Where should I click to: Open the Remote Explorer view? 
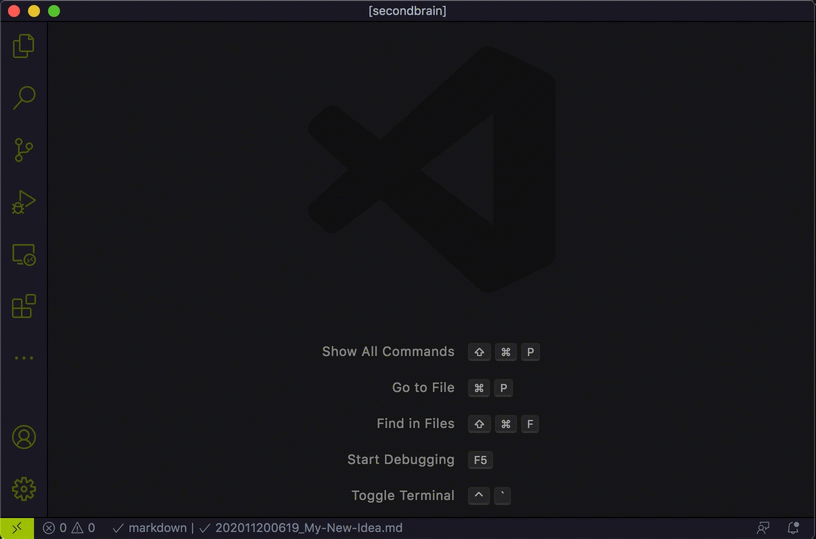(23, 255)
